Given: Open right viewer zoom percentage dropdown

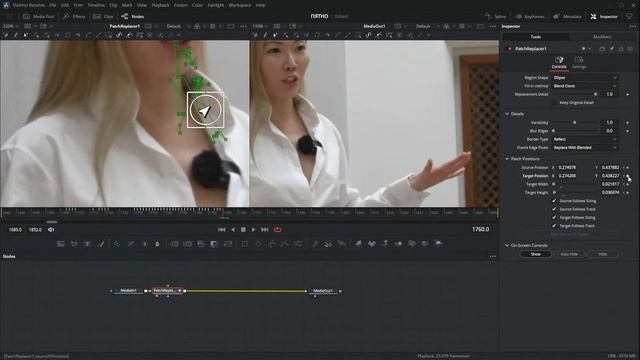Looking at the screenshot, I should (260, 26).
